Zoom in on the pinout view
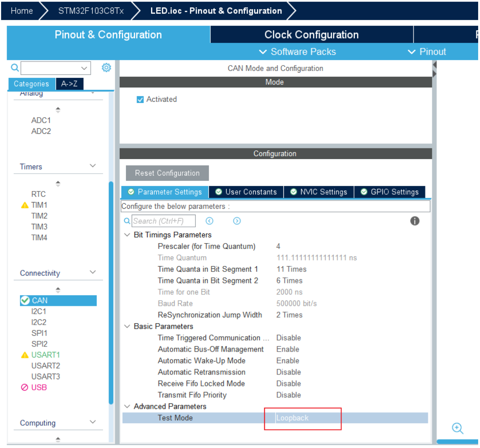The image size is (480, 448). click(457, 428)
